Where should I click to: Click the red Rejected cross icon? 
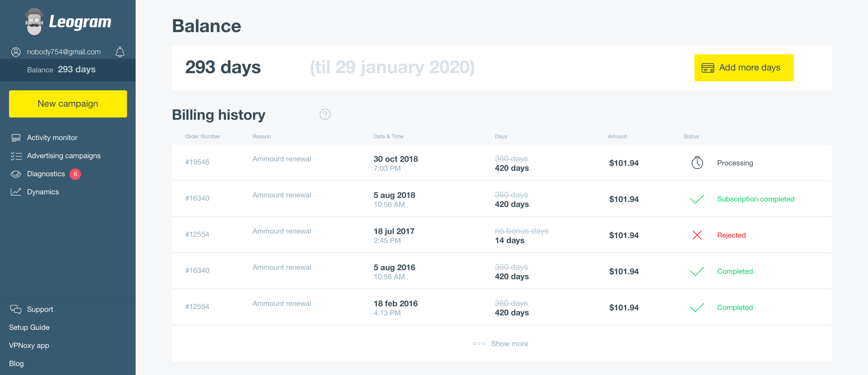pyautogui.click(x=697, y=235)
